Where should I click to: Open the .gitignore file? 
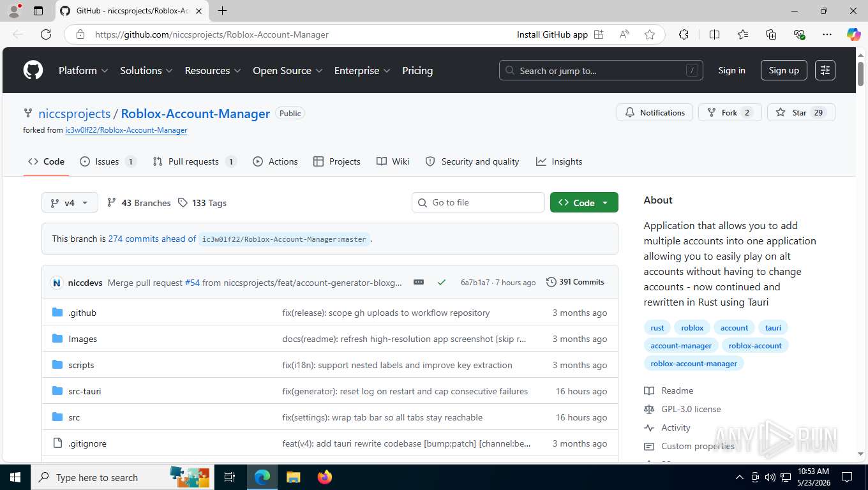(x=87, y=443)
